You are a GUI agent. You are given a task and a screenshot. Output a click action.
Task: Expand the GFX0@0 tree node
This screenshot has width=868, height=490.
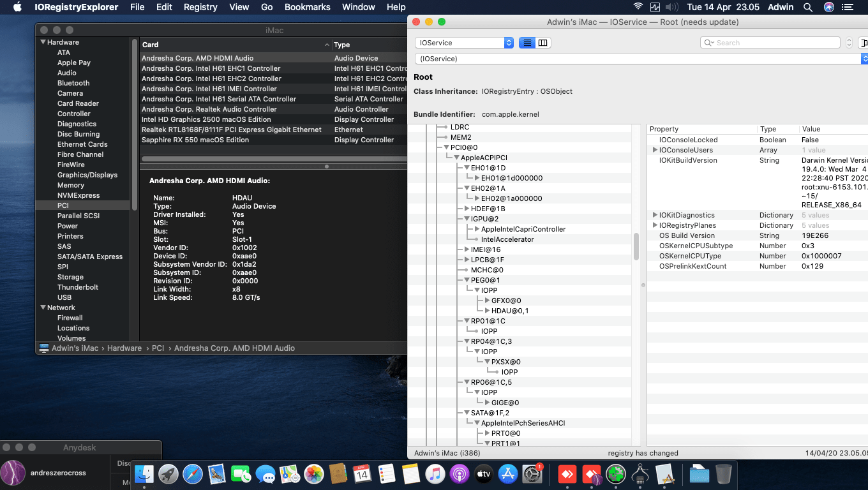[488, 301]
